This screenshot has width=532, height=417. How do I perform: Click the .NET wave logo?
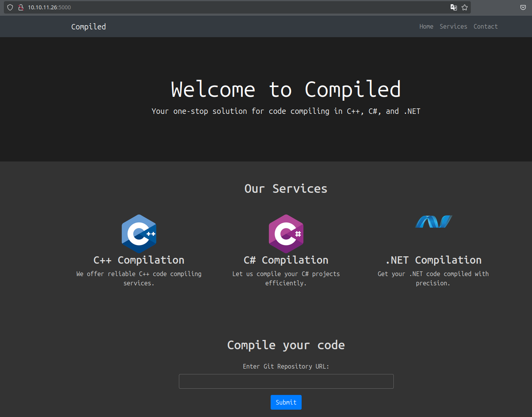click(434, 221)
